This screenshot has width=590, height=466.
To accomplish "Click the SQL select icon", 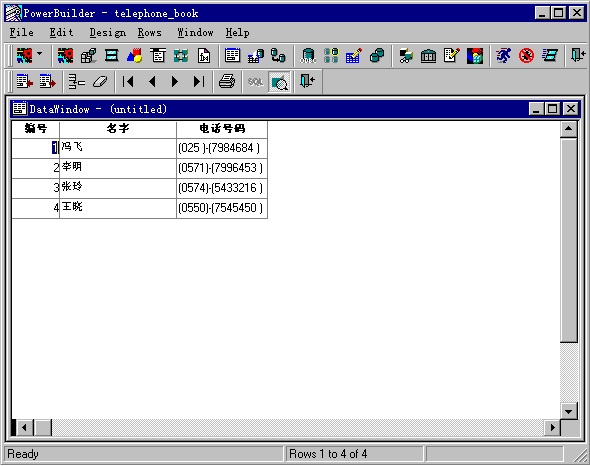I will tap(255, 81).
